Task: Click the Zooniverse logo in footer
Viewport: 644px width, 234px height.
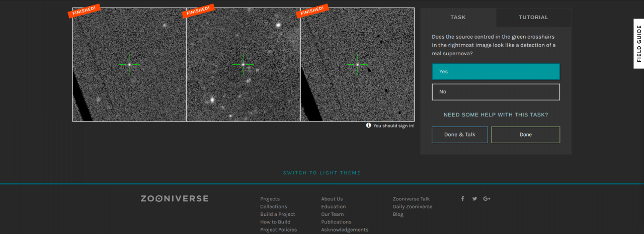Action: coord(174,198)
